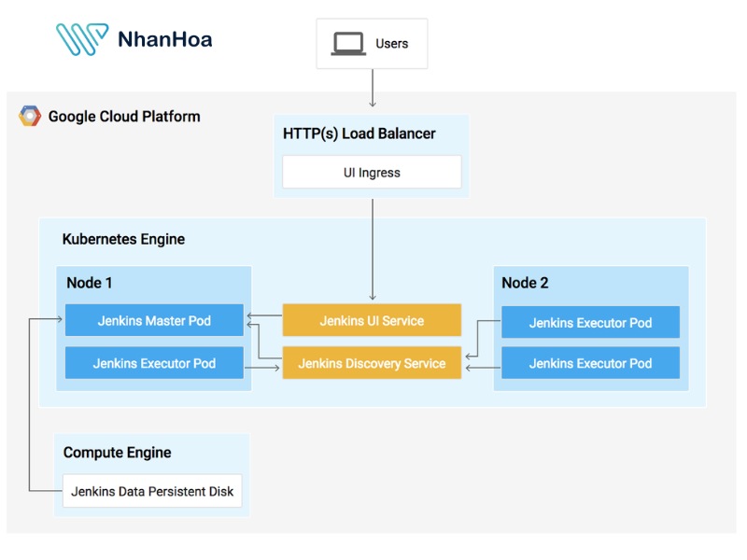Click the Node 2 label
Screen dimensions: 747x560
pyautogui.click(x=525, y=283)
